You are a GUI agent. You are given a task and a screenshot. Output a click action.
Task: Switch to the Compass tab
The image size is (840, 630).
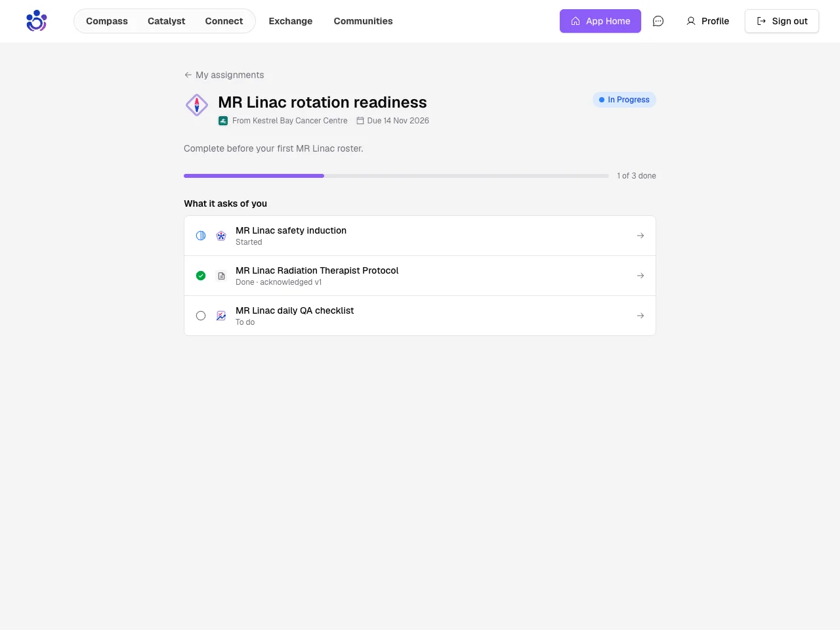tap(107, 21)
